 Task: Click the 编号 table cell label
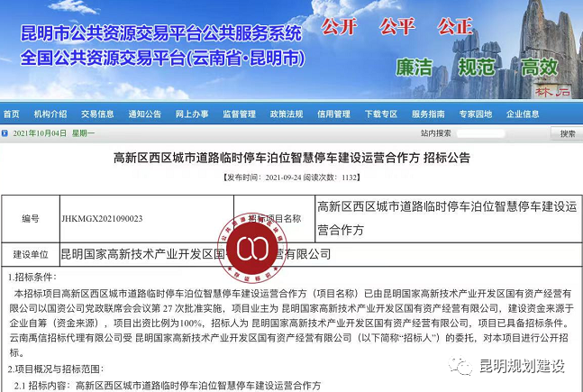[31, 219]
